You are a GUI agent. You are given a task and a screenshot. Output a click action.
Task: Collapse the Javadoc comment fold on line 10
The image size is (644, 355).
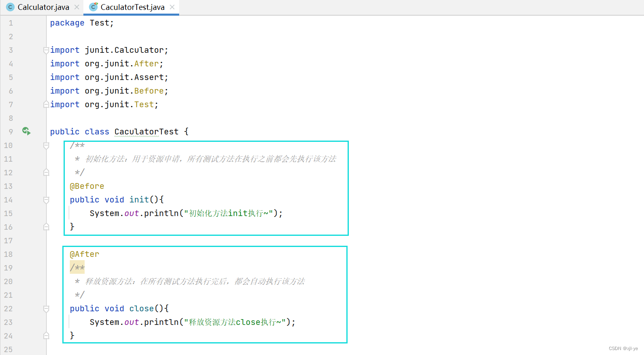(46, 146)
